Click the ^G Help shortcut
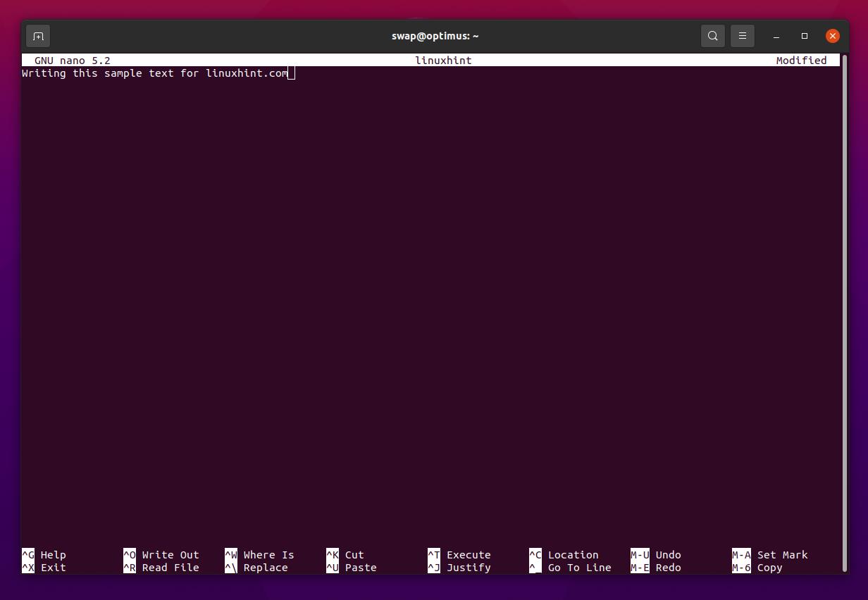The height and width of the screenshot is (600, 868). click(x=44, y=555)
